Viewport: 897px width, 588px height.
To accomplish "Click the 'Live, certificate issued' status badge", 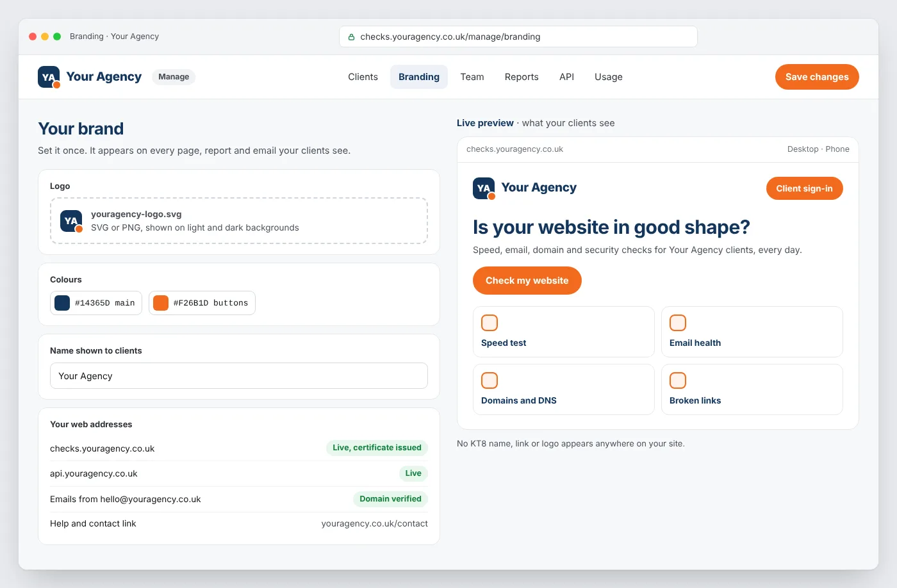I will tap(377, 448).
